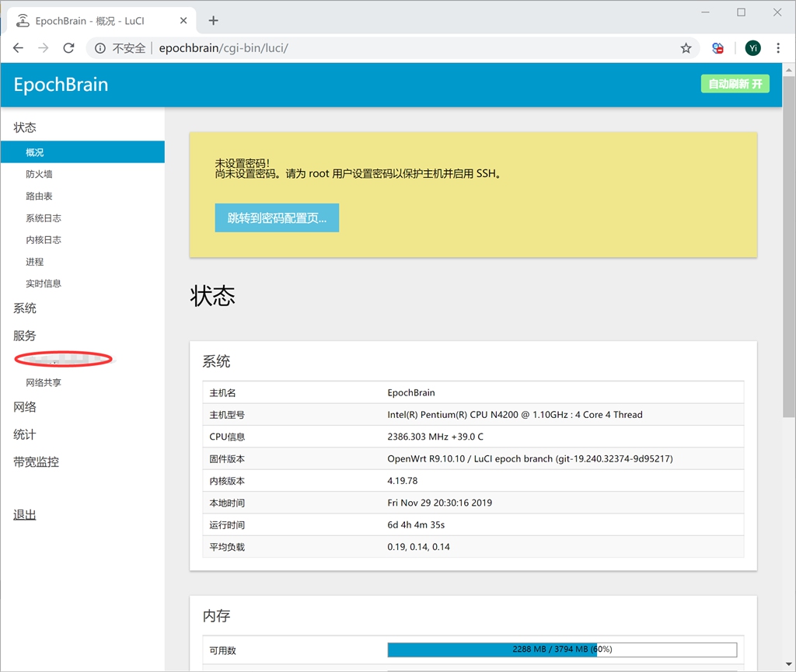The height and width of the screenshot is (672, 796).
Task: Open a new browser tab
Action: pos(214,21)
